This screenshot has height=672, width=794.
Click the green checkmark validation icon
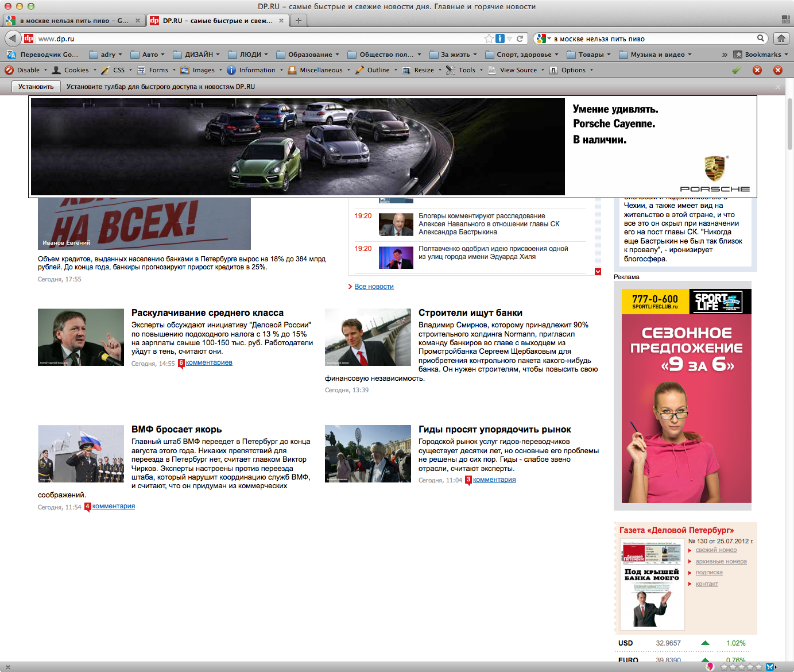[737, 70]
